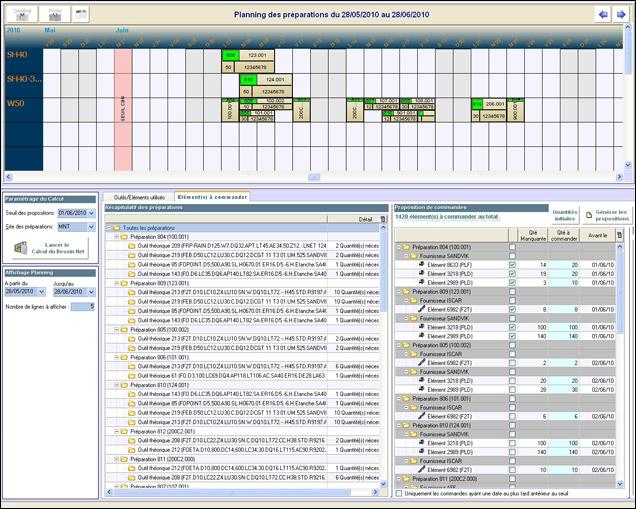The height and width of the screenshot is (509, 636).
Task: Go to next planning period arrow
Action: pos(622,14)
